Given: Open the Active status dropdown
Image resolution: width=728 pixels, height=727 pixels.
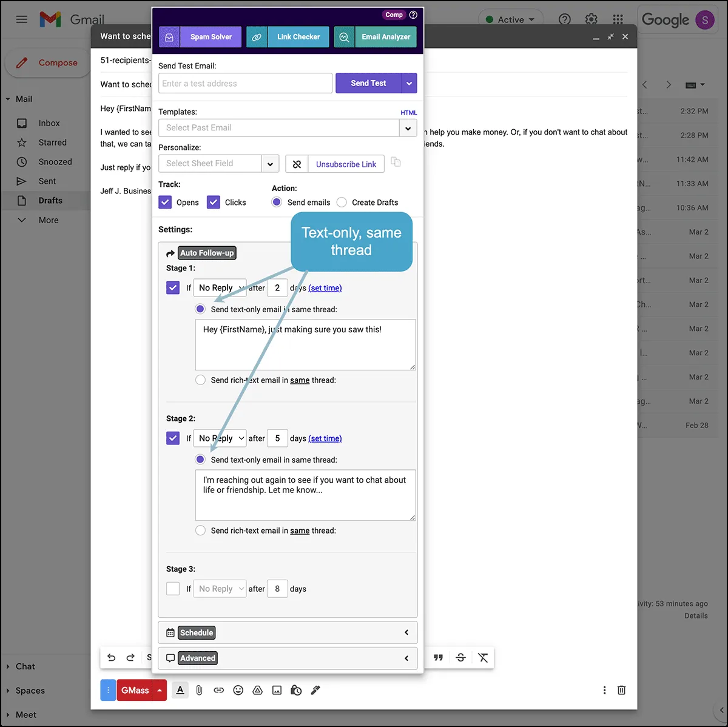Looking at the screenshot, I should [510, 19].
